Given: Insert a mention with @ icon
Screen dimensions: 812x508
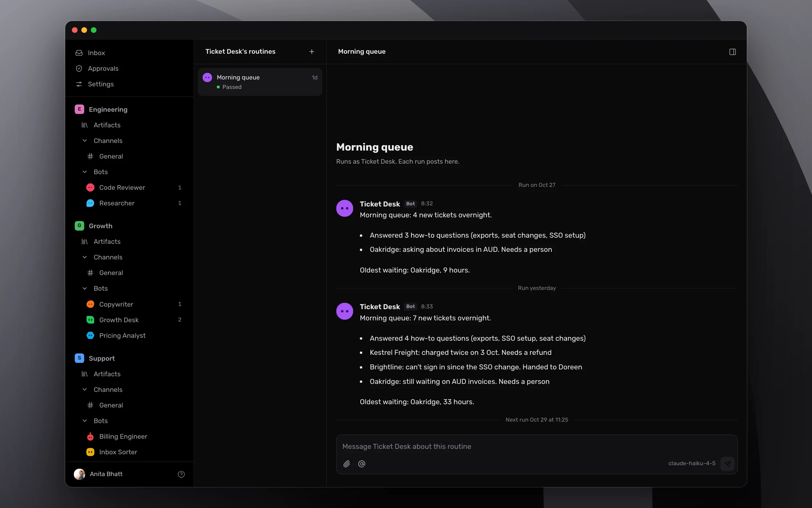Looking at the screenshot, I should (361, 463).
